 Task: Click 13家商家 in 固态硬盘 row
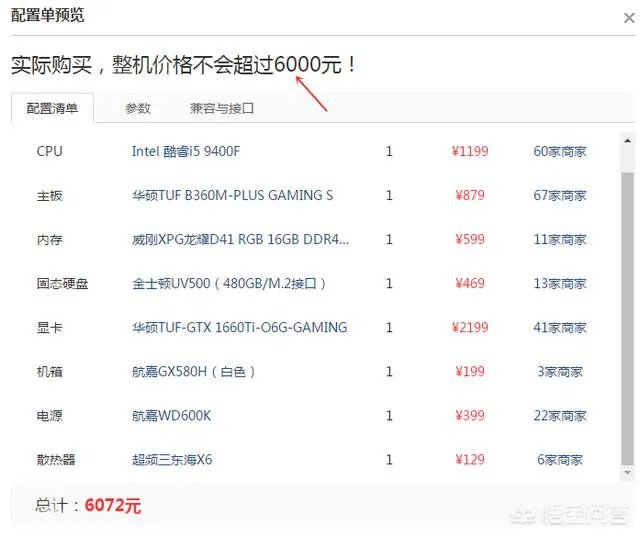pos(560,284)
